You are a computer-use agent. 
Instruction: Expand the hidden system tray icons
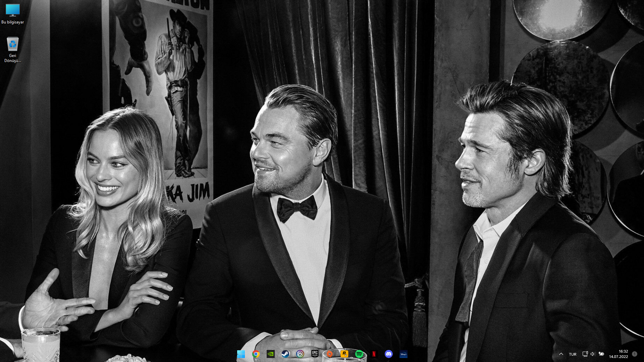(561, 354)
